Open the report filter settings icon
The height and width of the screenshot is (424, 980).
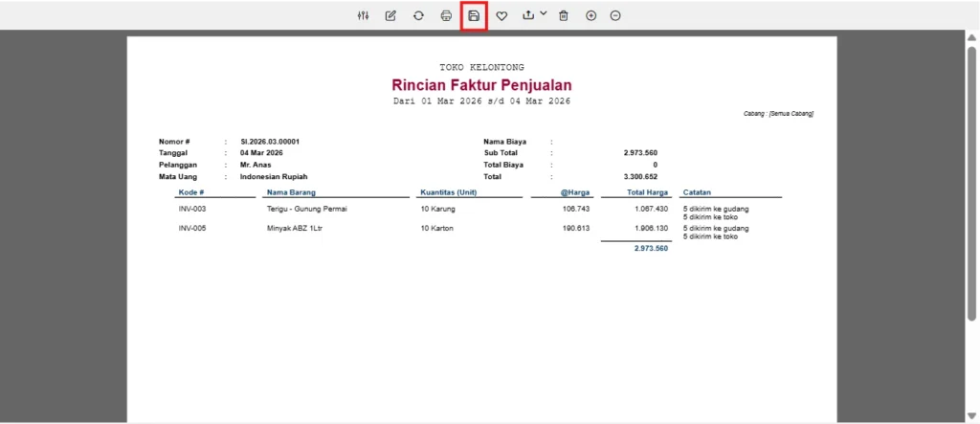[x=363, y=15]
